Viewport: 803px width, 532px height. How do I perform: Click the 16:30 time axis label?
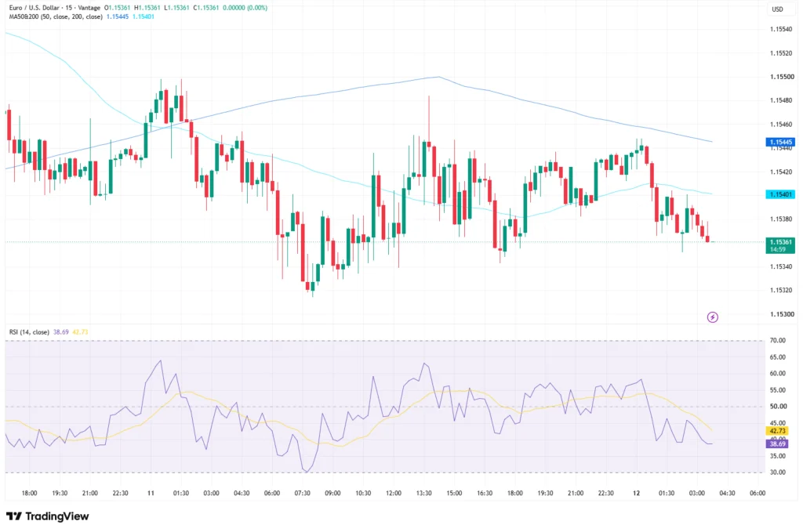coord(485,493)
